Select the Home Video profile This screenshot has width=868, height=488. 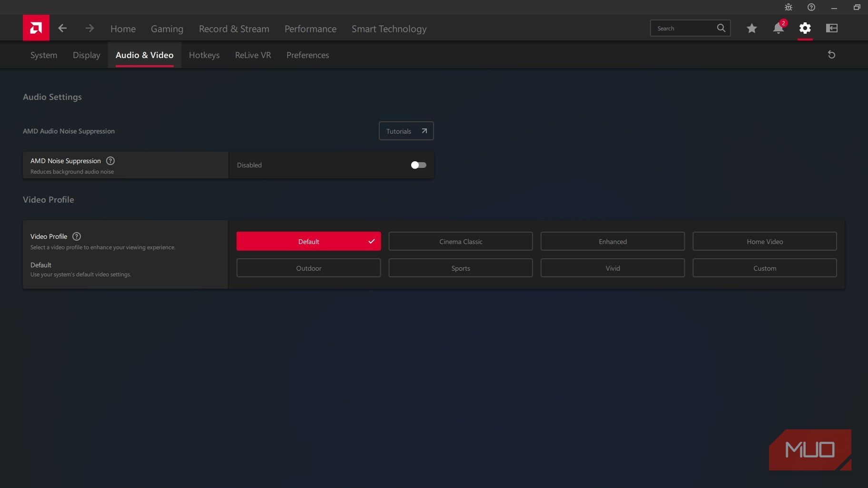764,241
